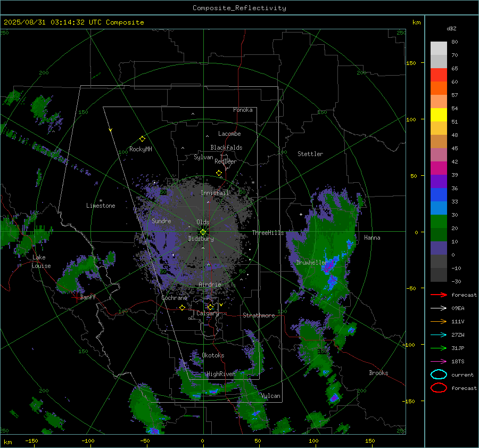Click the purple 39 dBZ color swatch

[439, 181]
